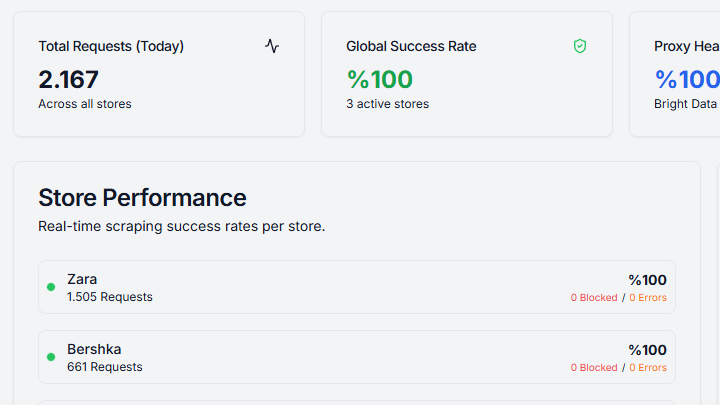Click Bershka's green status dot
The height and width of the screenshot is (405, 720).
pyautogui.click(x=51, y=357)
